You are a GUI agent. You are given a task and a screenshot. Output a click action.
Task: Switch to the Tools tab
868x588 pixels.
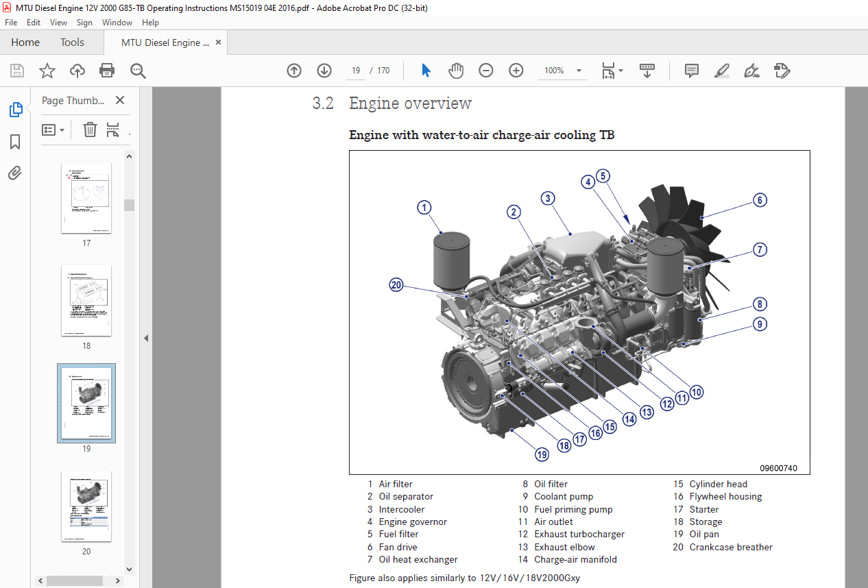coord(72,42)
